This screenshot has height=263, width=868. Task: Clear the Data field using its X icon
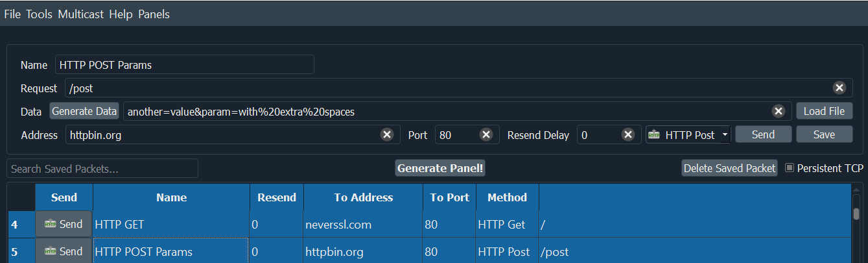pyautogui.click(x=779, y=112)
